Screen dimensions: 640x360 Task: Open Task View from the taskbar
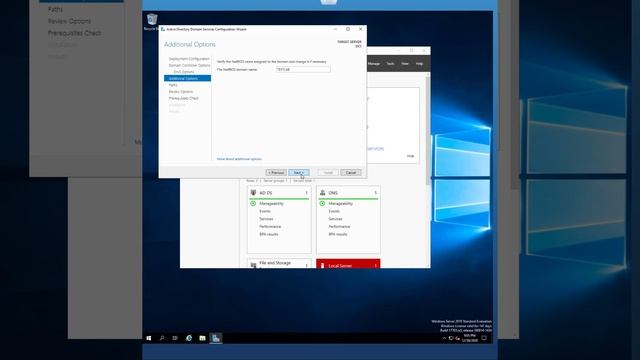pos(175,338)
